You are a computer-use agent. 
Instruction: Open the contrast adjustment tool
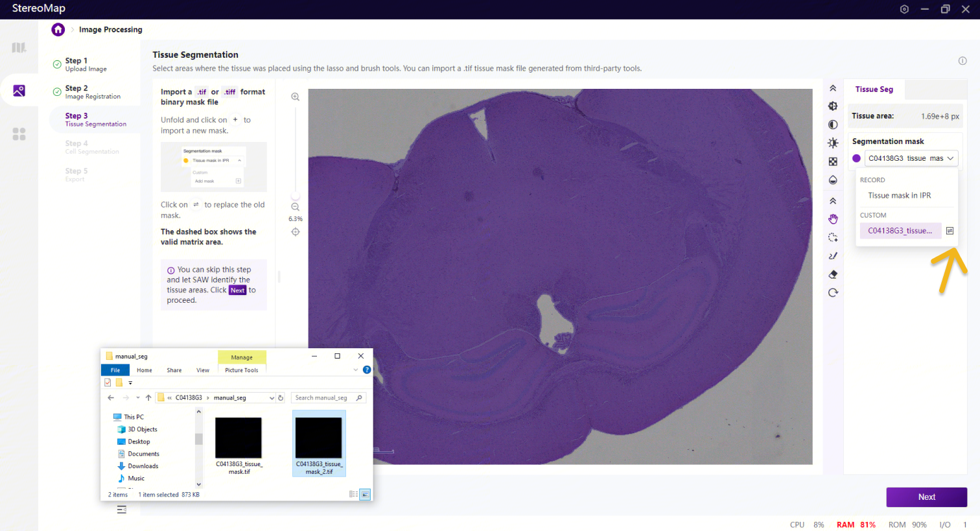click(x=833, y=124)
